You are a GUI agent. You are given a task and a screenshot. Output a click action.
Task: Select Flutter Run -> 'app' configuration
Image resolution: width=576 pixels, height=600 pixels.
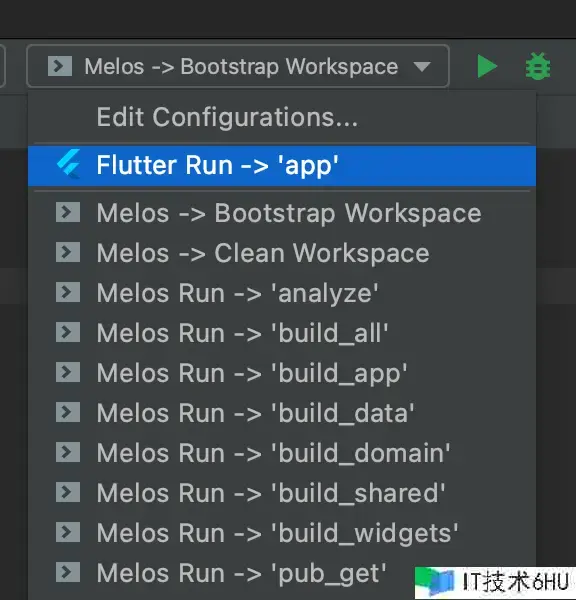click(282, 166)
